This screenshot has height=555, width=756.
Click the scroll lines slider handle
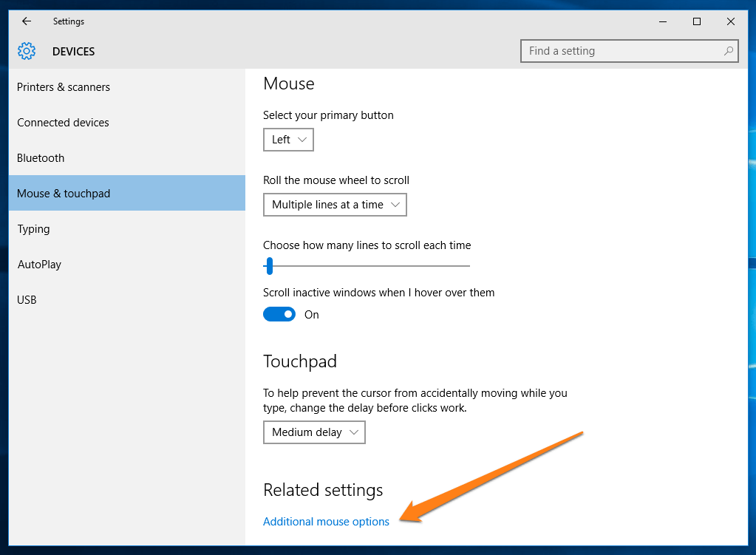[x=270, y=266]
